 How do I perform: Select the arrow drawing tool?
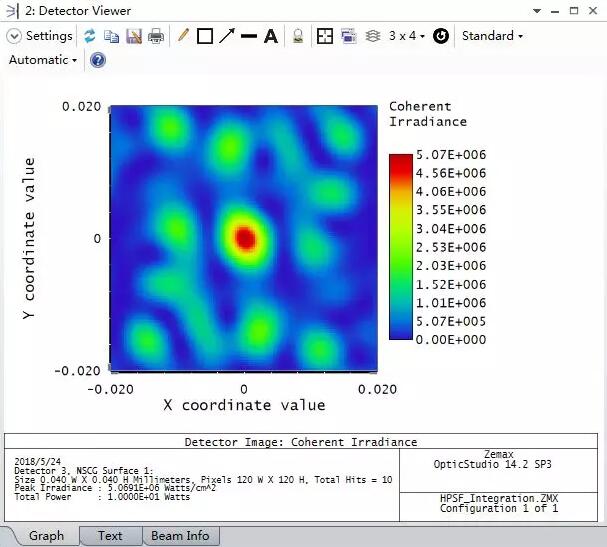click(227, 36)
